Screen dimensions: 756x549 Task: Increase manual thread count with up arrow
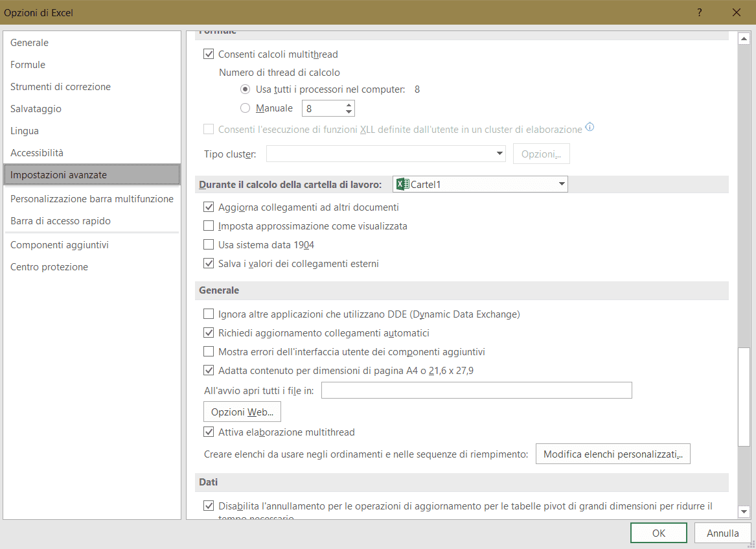pos(349,105)
